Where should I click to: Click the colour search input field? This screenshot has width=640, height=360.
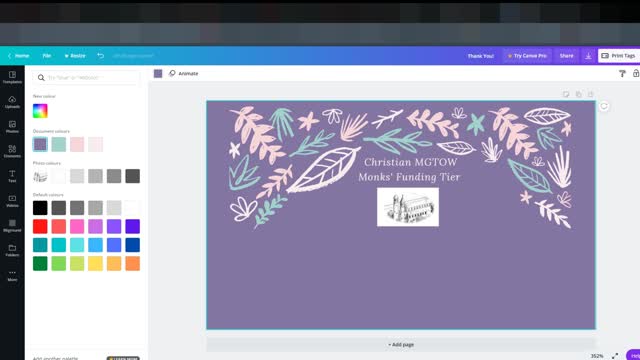click(86, 78)
